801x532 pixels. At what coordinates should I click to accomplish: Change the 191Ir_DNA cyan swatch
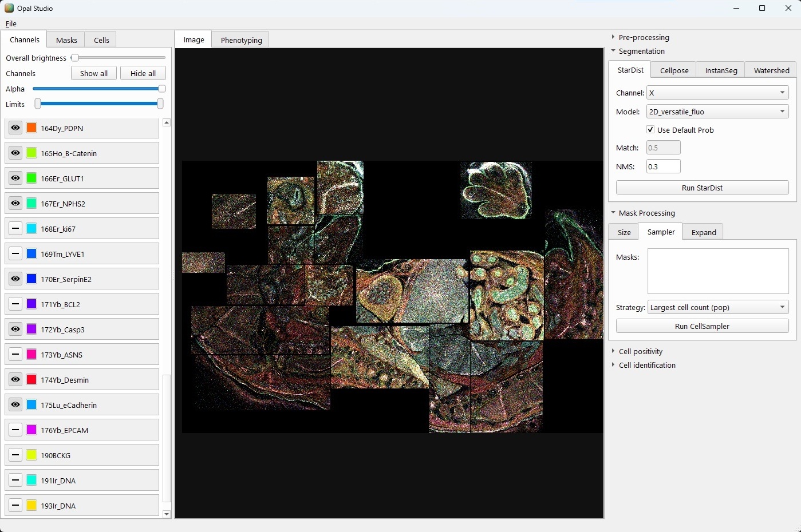[31, 481]
